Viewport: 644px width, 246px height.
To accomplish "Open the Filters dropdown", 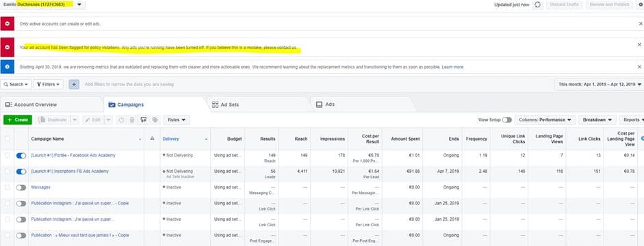I will point(48,85).
